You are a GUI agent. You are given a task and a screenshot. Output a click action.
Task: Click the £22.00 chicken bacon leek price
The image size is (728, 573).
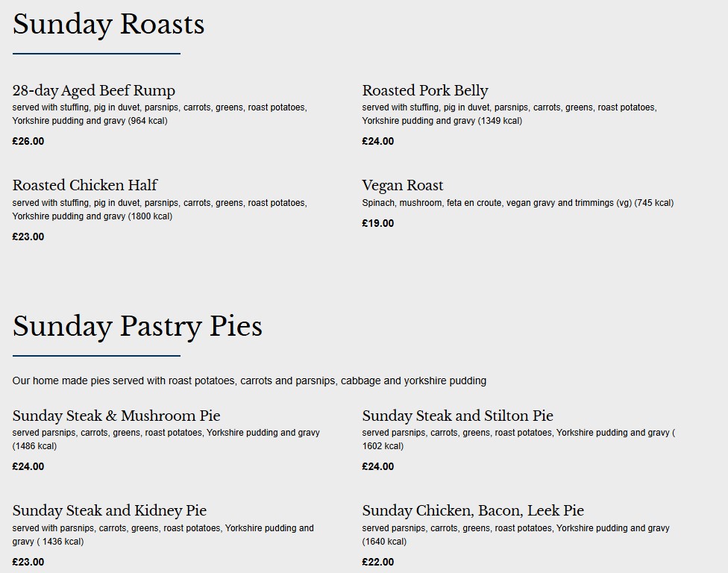378,562
